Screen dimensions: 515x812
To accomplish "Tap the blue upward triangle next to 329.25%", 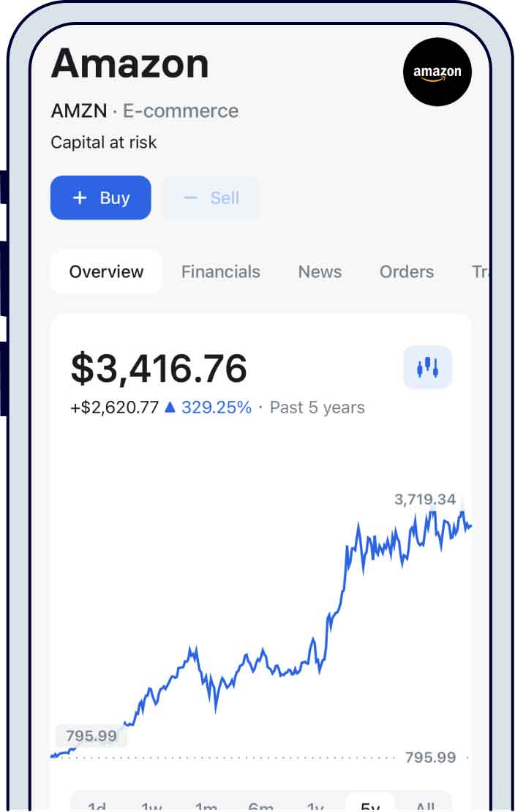I will (x=170, y=407).
